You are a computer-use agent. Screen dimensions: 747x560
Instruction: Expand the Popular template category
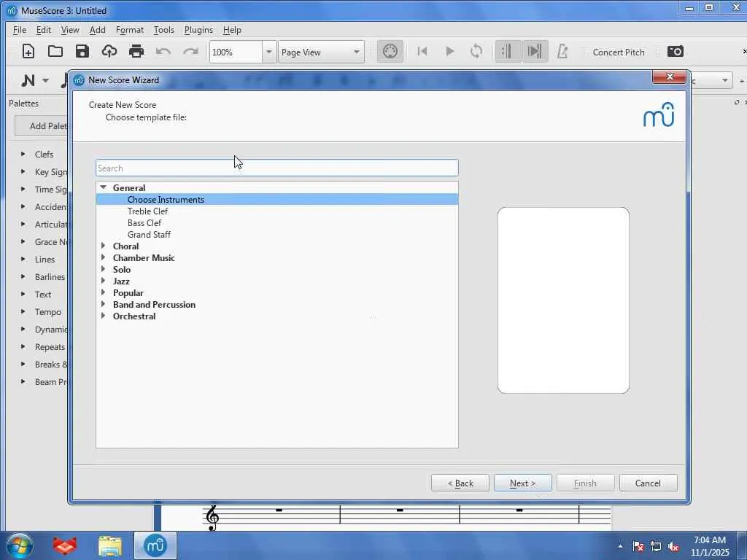point(103,292)
